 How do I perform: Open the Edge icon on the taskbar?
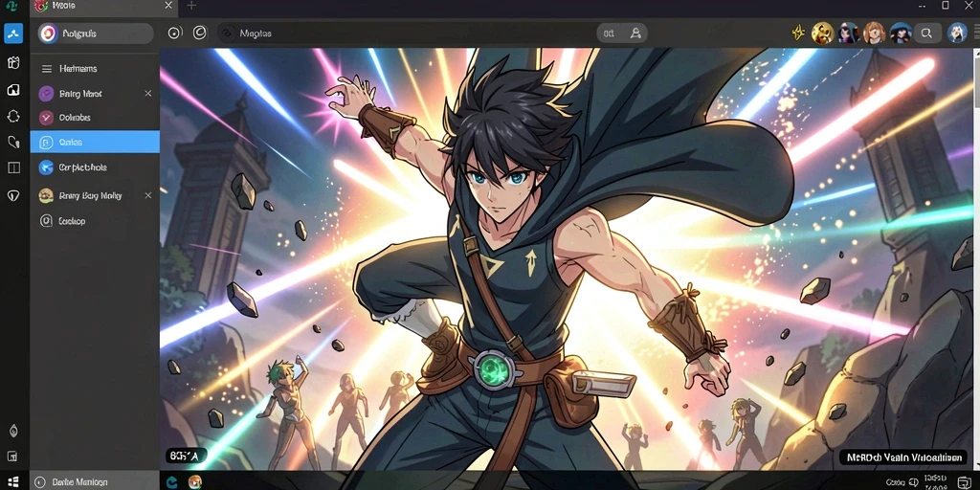tap(172, 482)
